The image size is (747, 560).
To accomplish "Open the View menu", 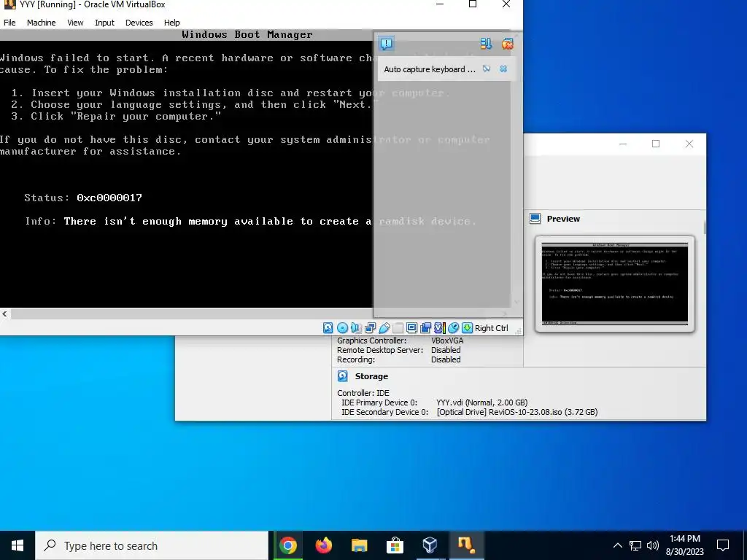I will pos(75,23).
